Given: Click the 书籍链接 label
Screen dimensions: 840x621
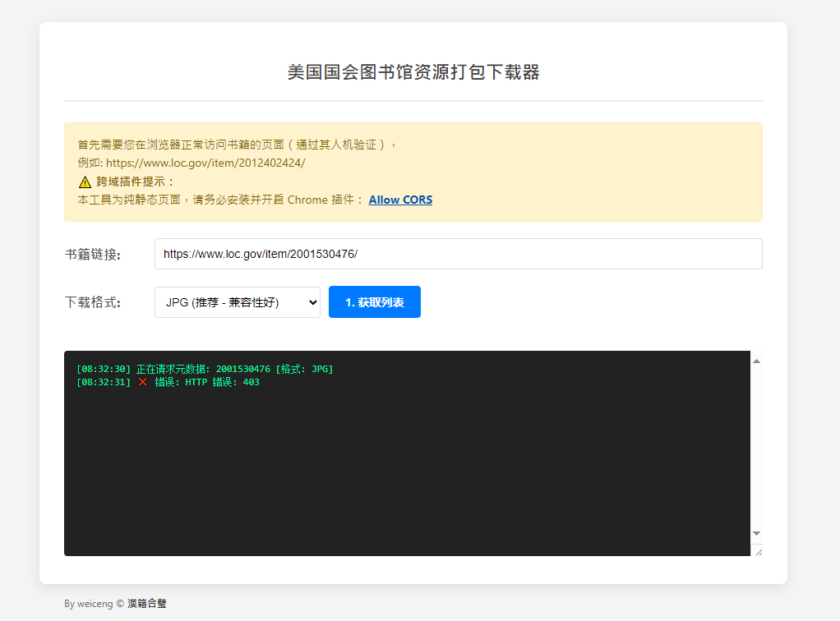Looking at the screenshot, I should 93,255.
